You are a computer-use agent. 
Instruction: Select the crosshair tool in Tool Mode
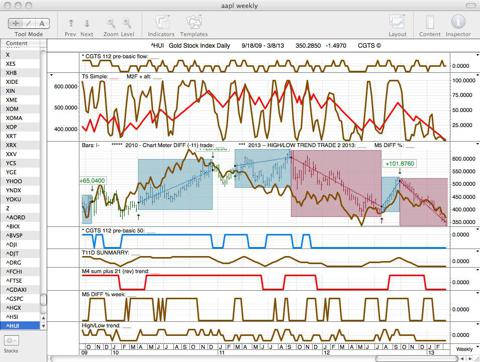point(15,23)
